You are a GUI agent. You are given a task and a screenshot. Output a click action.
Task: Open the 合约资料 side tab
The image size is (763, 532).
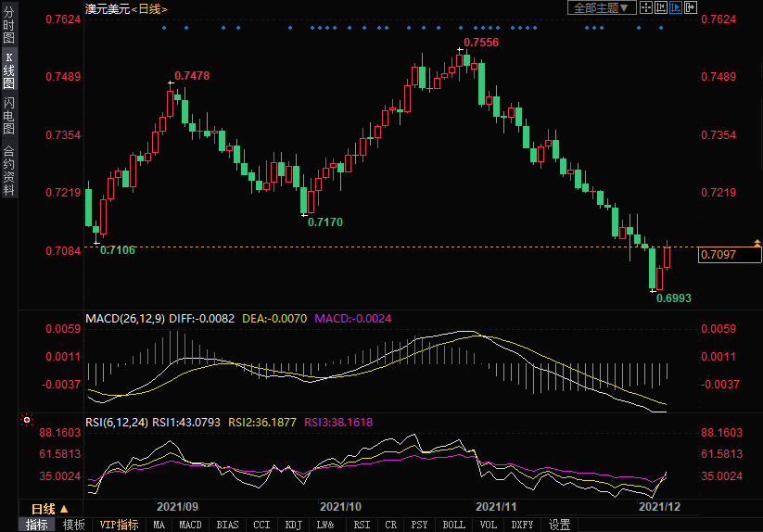click(x=8, y=171)
